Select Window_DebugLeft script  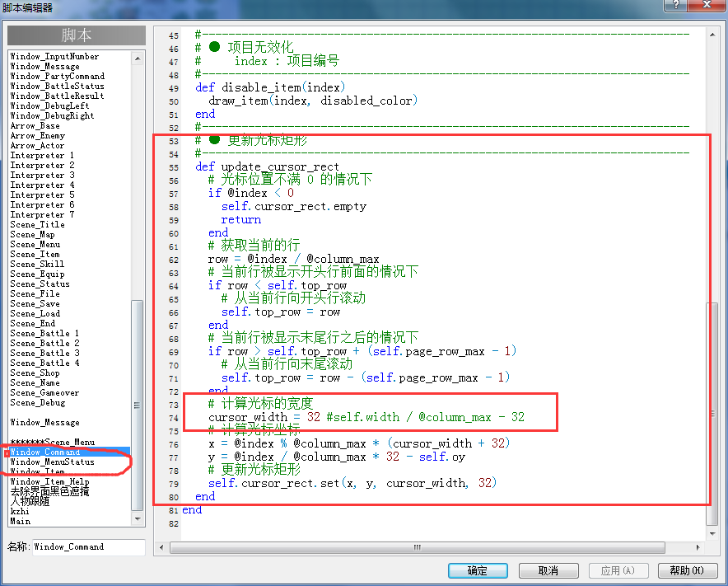(49, 105)
